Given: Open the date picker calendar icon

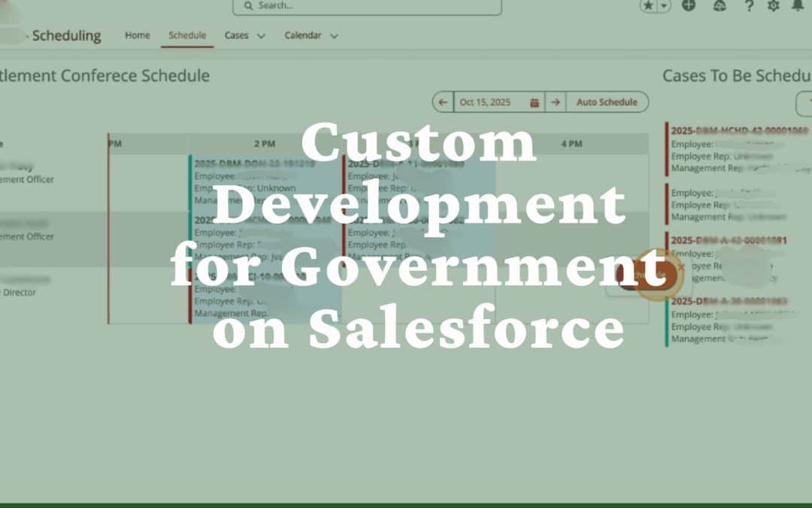Looking at the screenshot, I should coord(534,102).
